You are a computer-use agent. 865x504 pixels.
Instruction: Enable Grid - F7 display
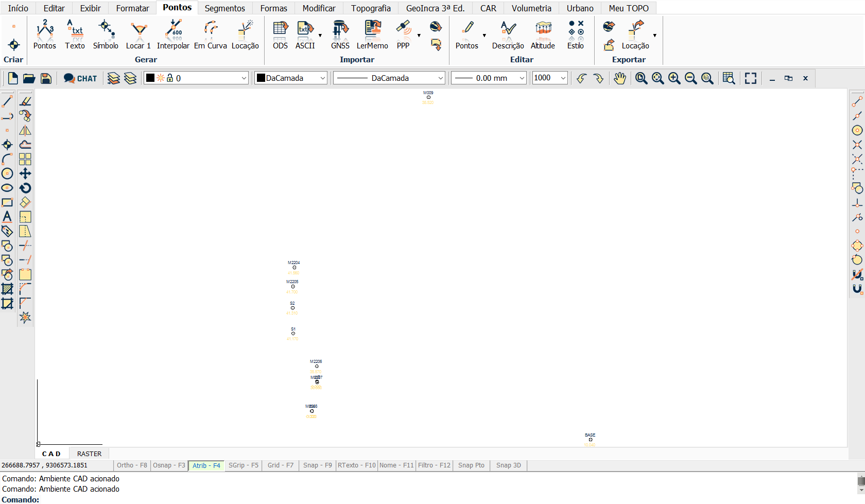tap(280, 465)
